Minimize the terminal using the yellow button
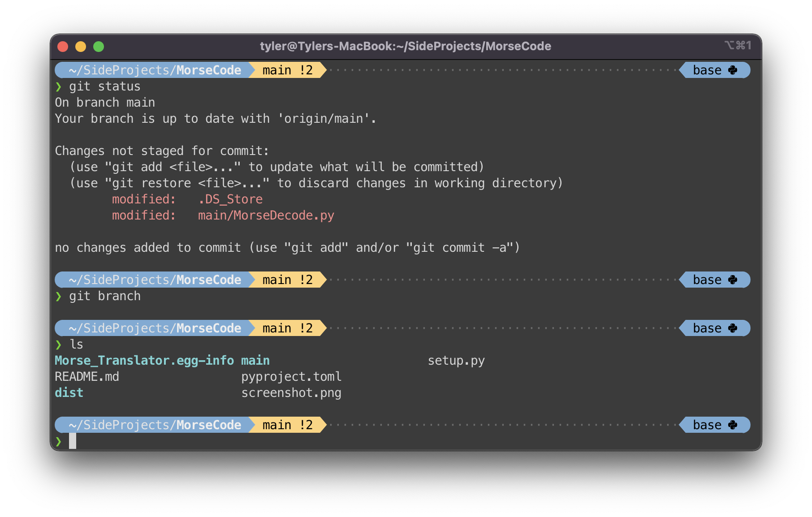The height and width of the screenshot is (517, 812). 81,47
